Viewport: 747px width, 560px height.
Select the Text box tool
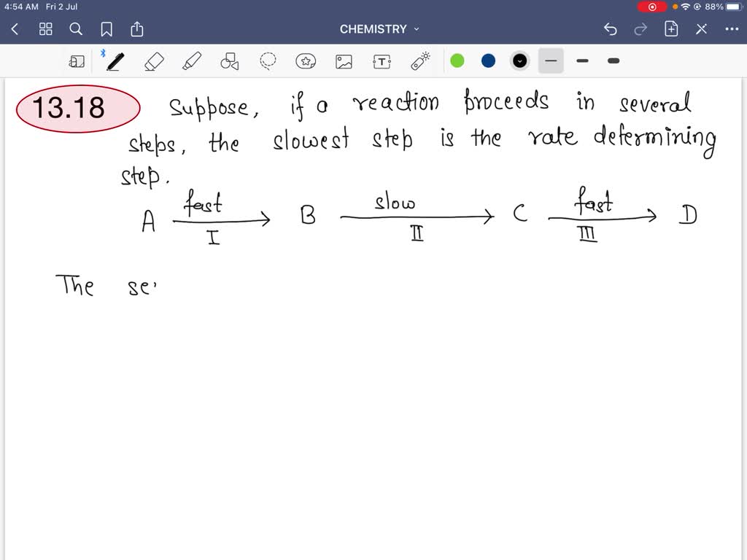point(382,61)
